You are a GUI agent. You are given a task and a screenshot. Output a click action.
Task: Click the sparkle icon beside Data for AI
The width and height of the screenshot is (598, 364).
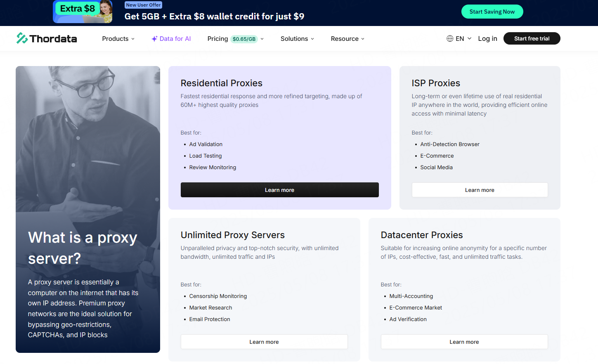[x=154, y=39]
